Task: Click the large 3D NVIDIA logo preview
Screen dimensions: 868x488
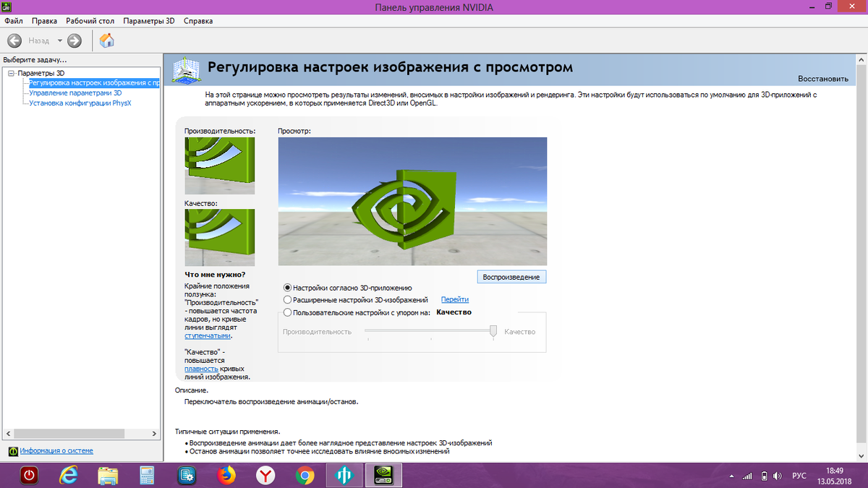Action: point(412,201)
